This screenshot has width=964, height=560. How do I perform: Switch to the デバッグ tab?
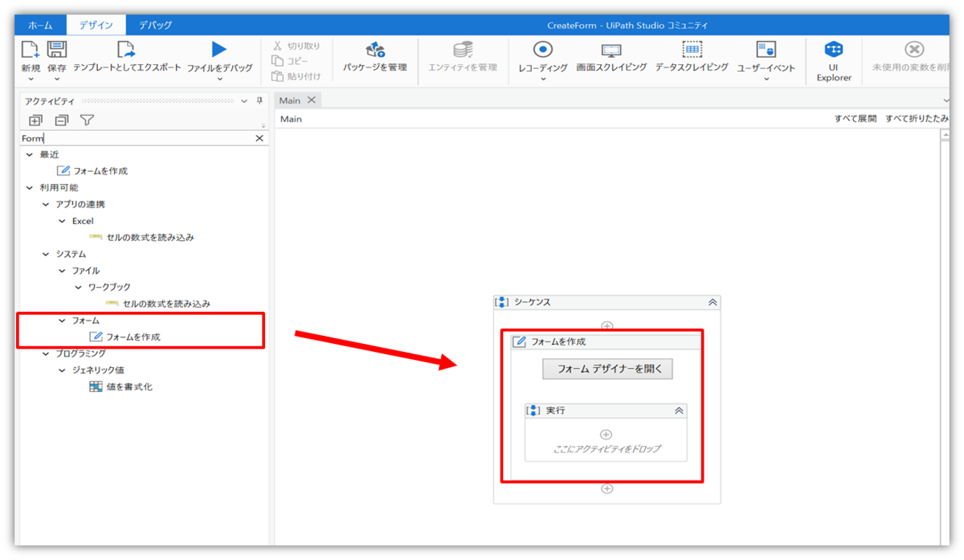pos(155,25)
